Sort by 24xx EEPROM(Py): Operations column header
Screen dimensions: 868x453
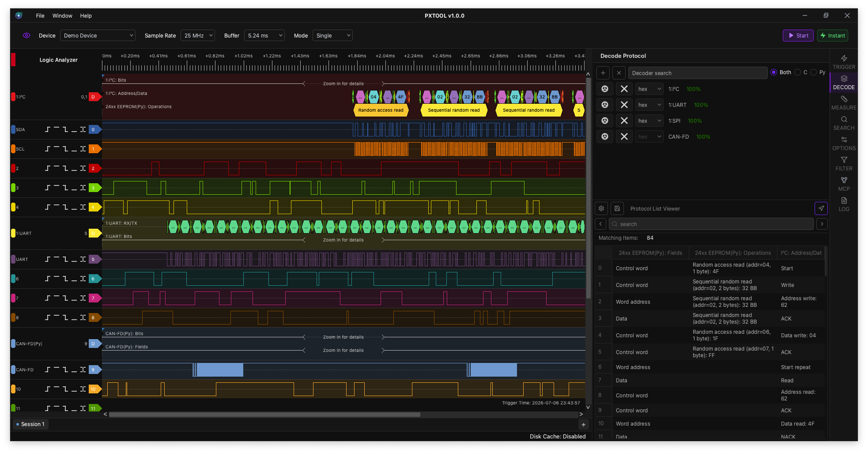733,253
